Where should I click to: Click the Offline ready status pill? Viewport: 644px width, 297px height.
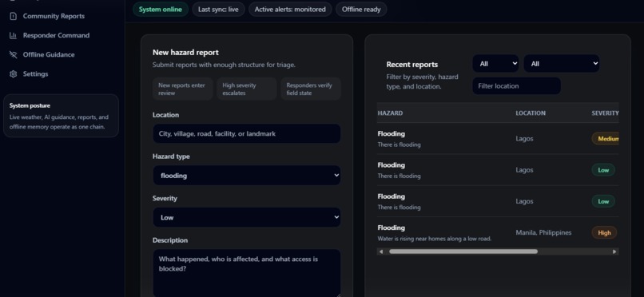361,10
